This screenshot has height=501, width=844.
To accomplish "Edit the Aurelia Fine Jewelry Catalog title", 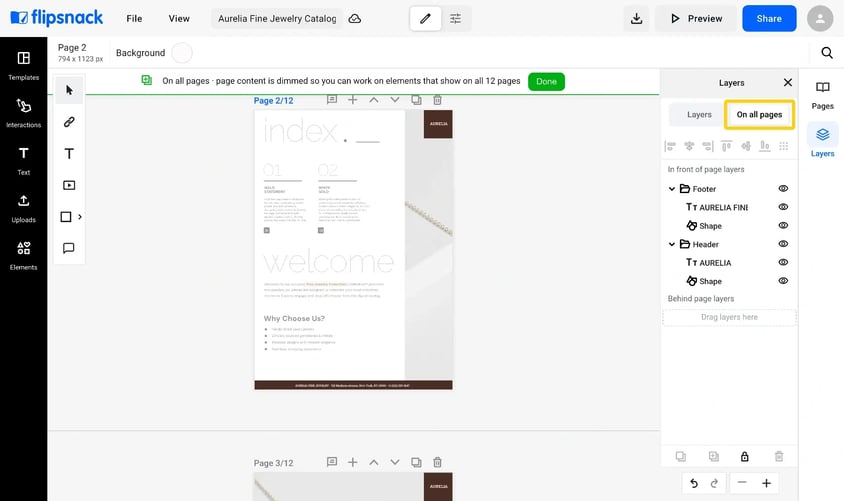I will [277, 19].
